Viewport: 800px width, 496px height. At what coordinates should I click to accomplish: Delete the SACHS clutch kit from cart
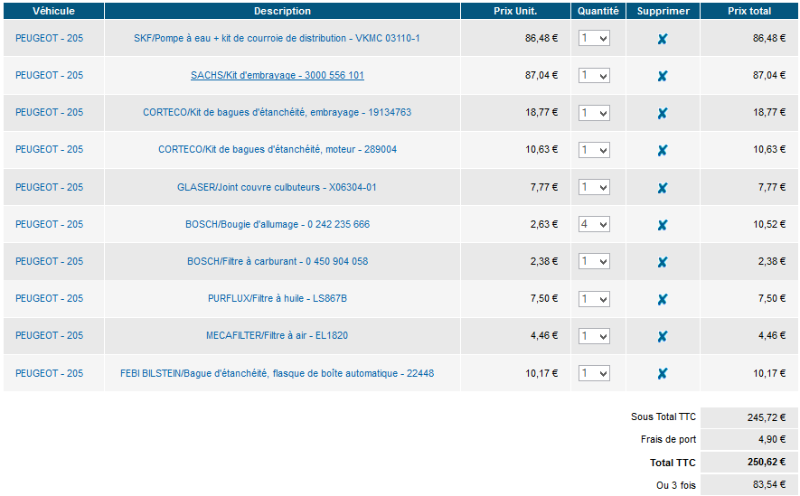click(662, 76)
